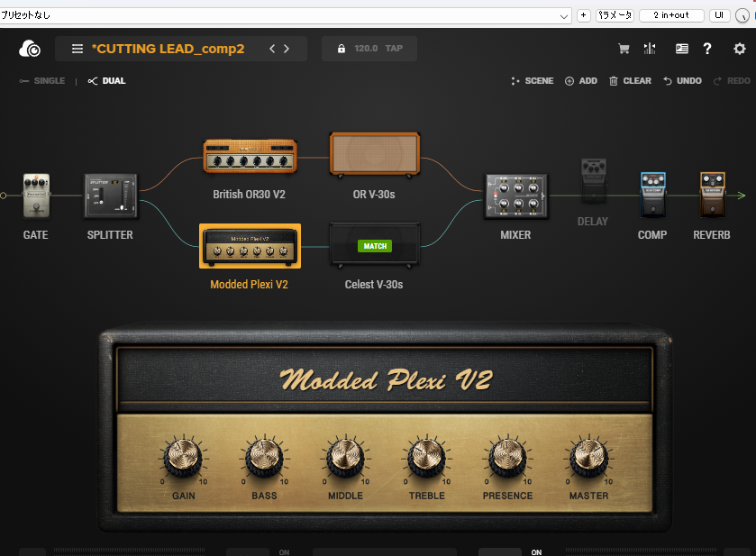
Task: Go to the previous preset
Action: pyautogui.click(x=272, y=49)
